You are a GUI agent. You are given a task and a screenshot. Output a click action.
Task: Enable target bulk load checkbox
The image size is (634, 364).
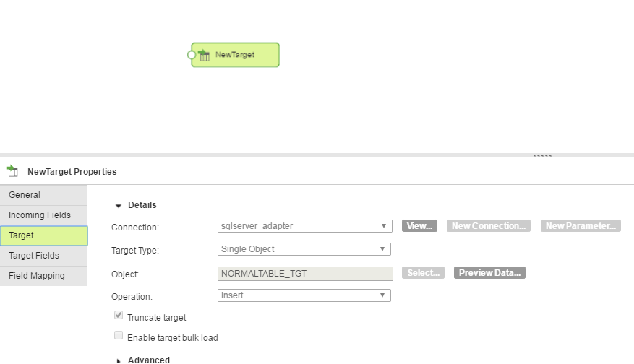pos(119,335)
